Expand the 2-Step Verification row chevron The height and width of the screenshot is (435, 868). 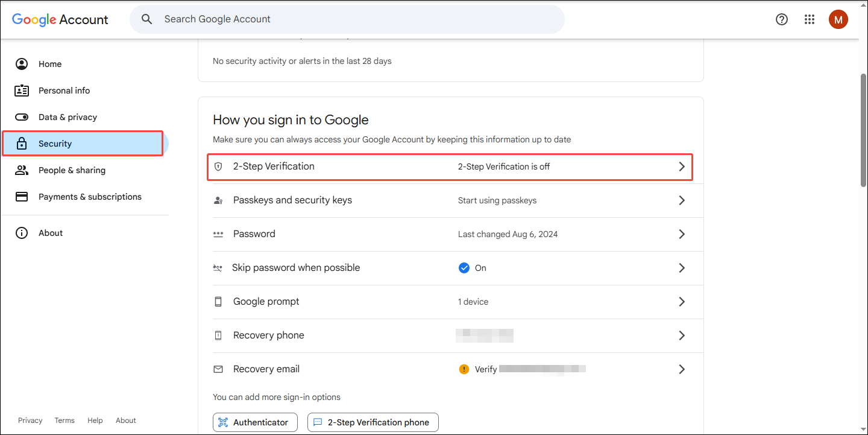[x=682, y=167]
